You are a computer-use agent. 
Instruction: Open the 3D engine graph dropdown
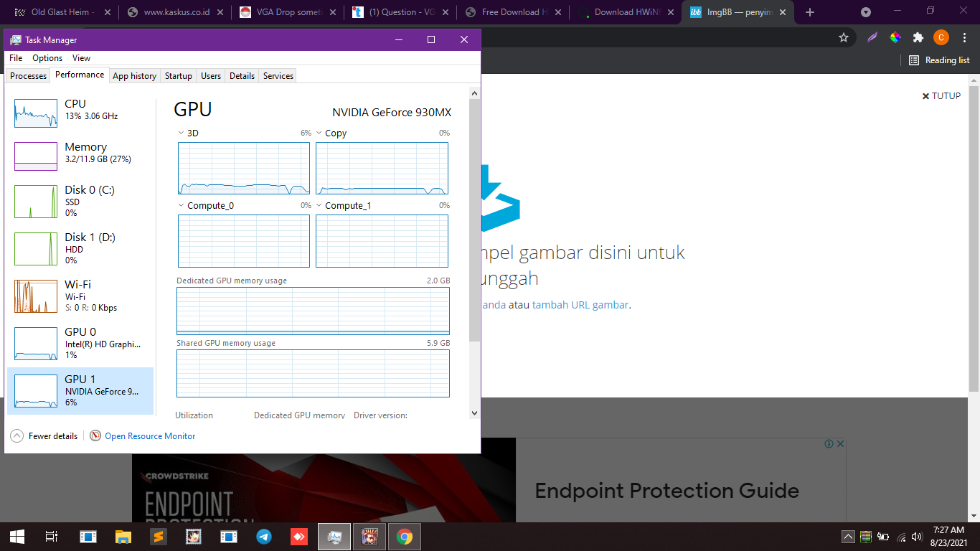pos(181,133)
